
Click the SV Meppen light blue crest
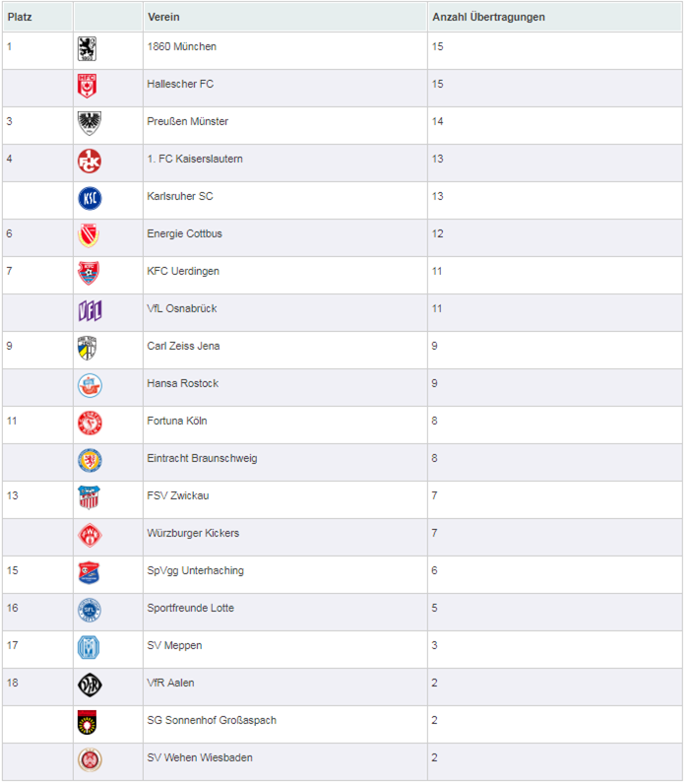89,647
